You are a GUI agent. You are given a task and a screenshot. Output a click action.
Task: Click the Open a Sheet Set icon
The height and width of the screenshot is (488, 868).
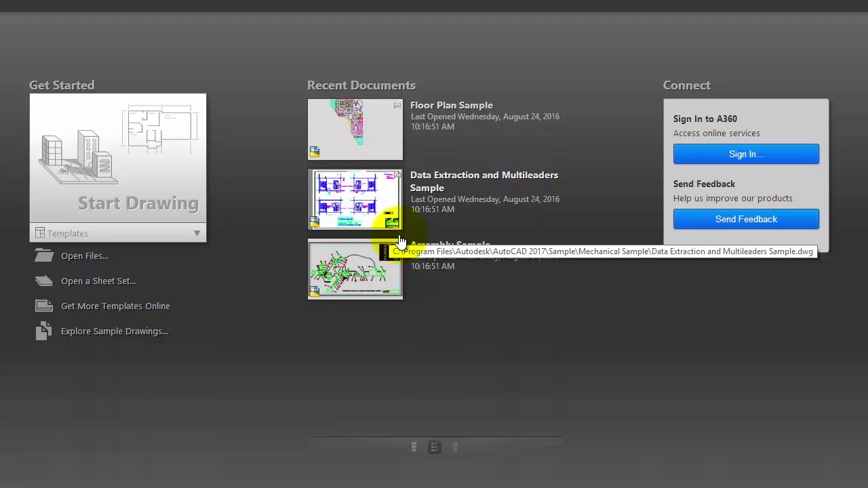click(43, 281)
